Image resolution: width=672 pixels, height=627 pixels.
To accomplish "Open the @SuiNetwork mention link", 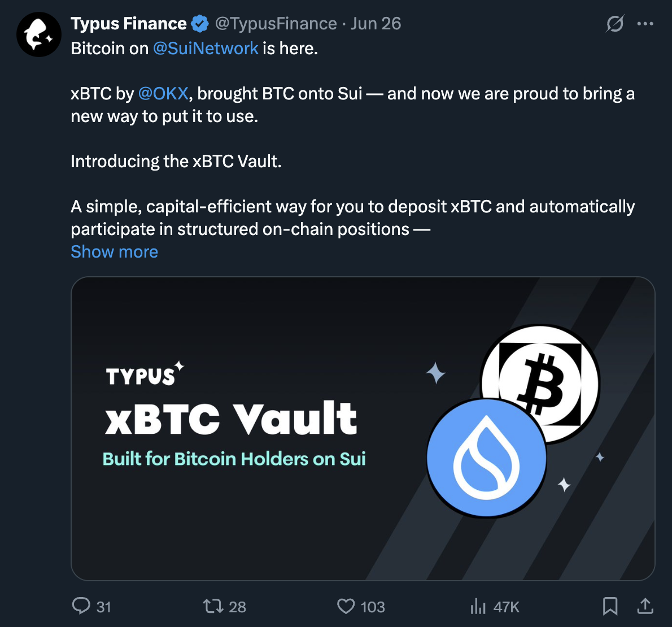I will [206, 49].
